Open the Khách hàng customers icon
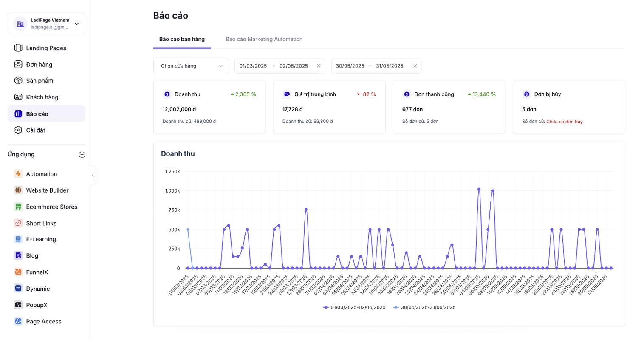This screenshot has width=644, height=340. tap(18, 97)
